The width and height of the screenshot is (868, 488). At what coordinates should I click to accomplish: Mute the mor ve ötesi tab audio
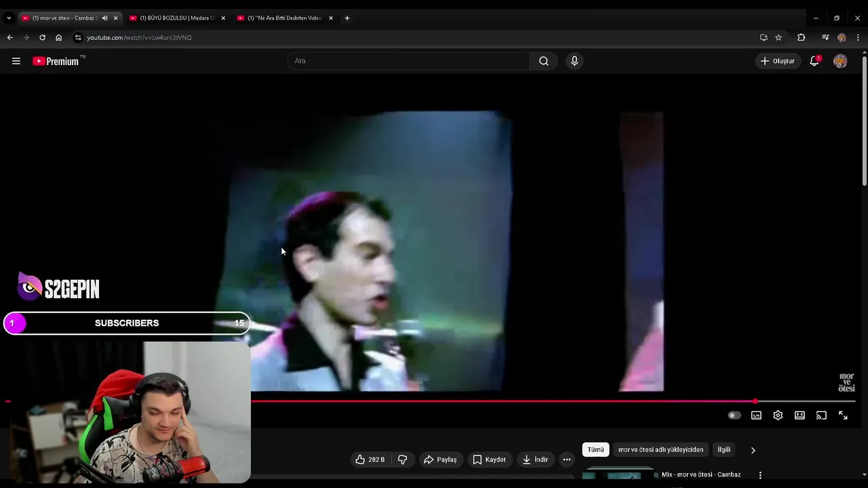click(104, 18)
